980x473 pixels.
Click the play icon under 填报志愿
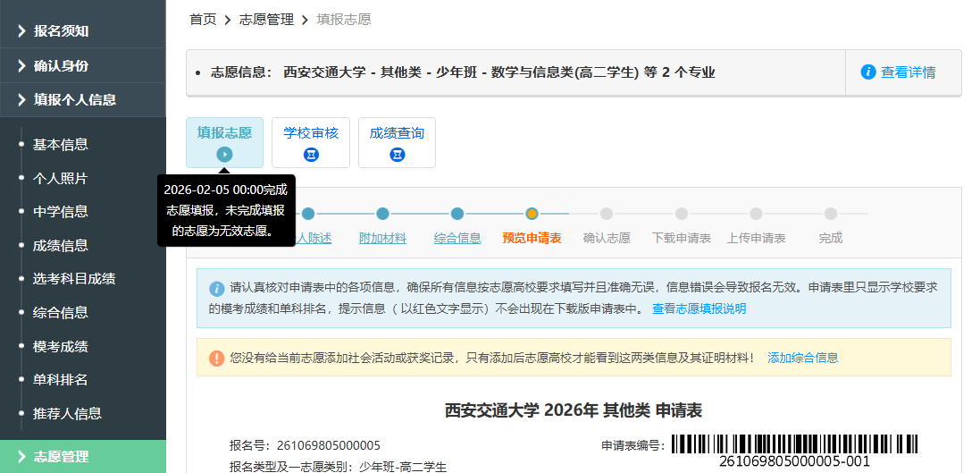click(x=224, y=155)
